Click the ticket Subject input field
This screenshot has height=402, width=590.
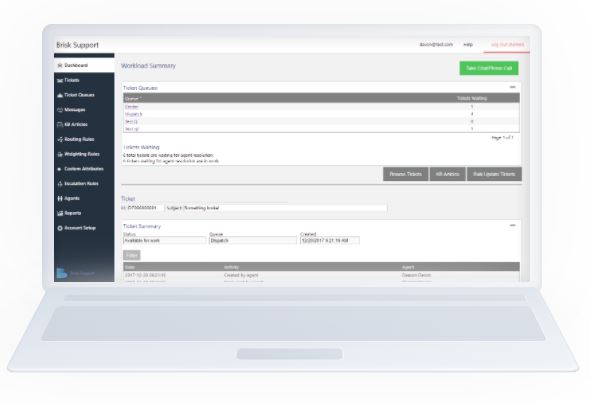(x=276, y=208)
